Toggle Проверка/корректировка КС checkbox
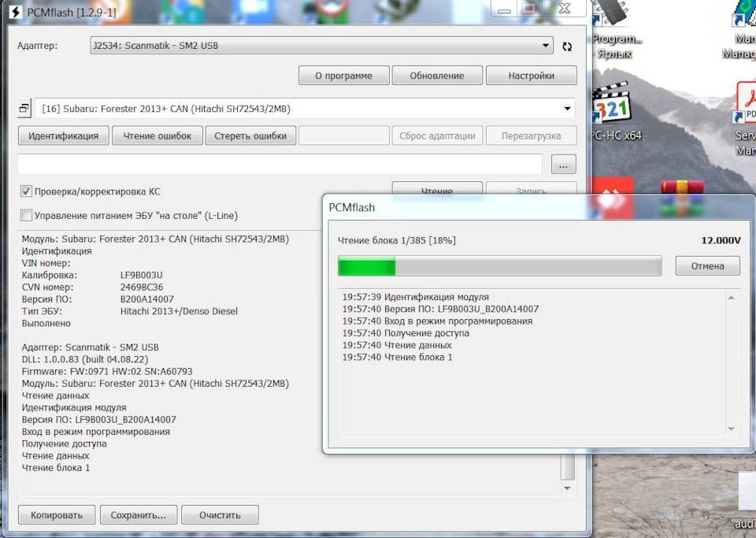Viewport: 756px width, 538px height. [26, 191]
